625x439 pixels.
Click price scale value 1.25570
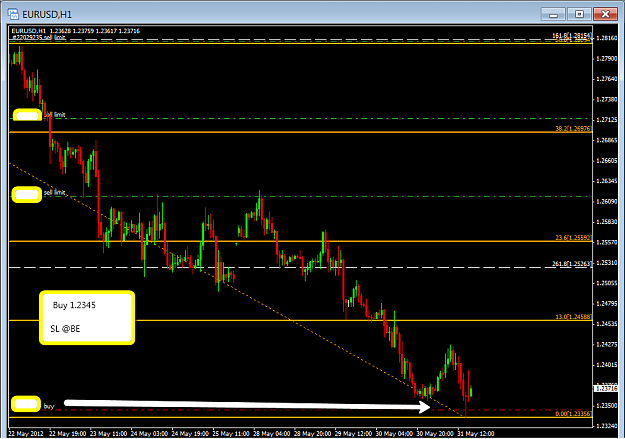[x=606, y=242]
